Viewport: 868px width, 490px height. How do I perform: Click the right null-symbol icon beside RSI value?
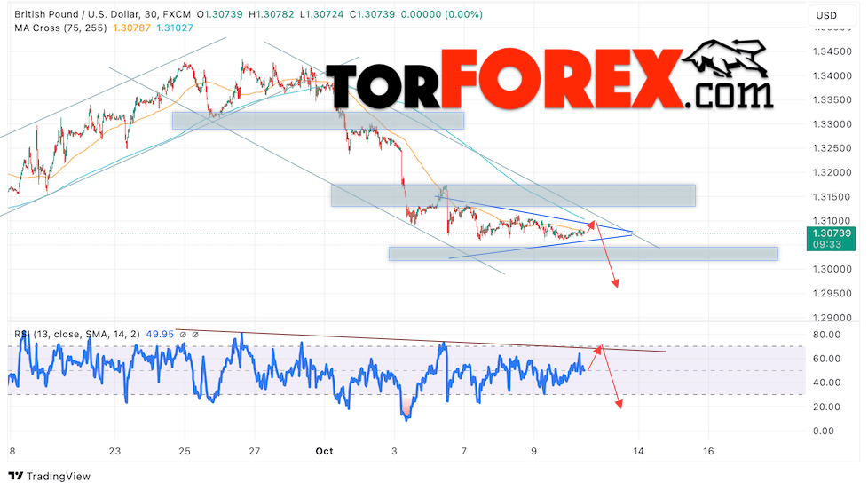click(x=195, y=335)
